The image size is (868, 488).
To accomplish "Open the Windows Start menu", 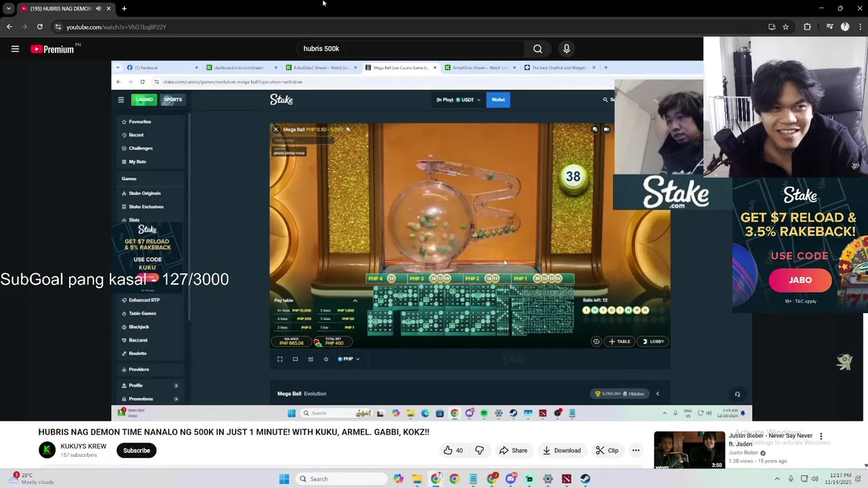I will 284,479.
